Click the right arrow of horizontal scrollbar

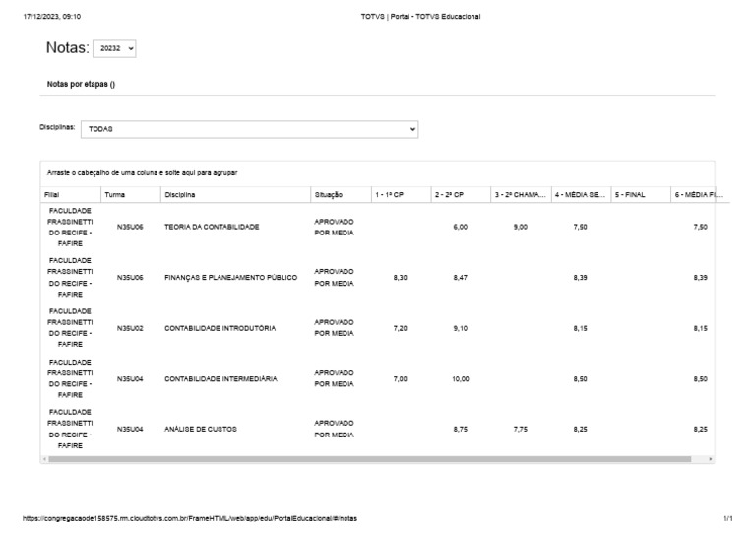point(710,459)
